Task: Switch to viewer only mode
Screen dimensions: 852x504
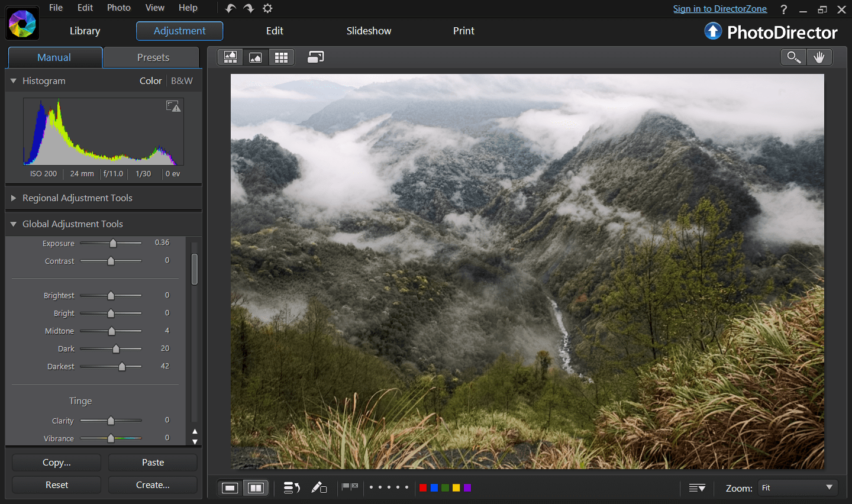Action: point(256,57)
